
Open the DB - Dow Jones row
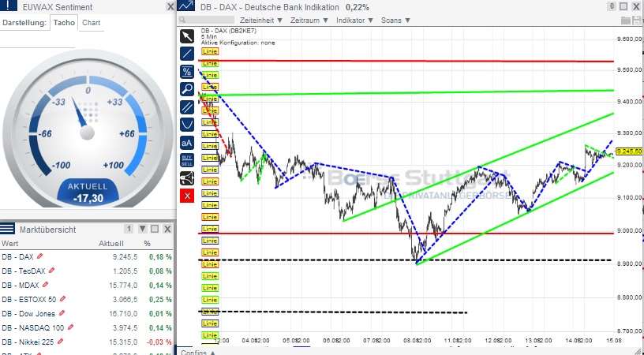[x=87, y=313]
